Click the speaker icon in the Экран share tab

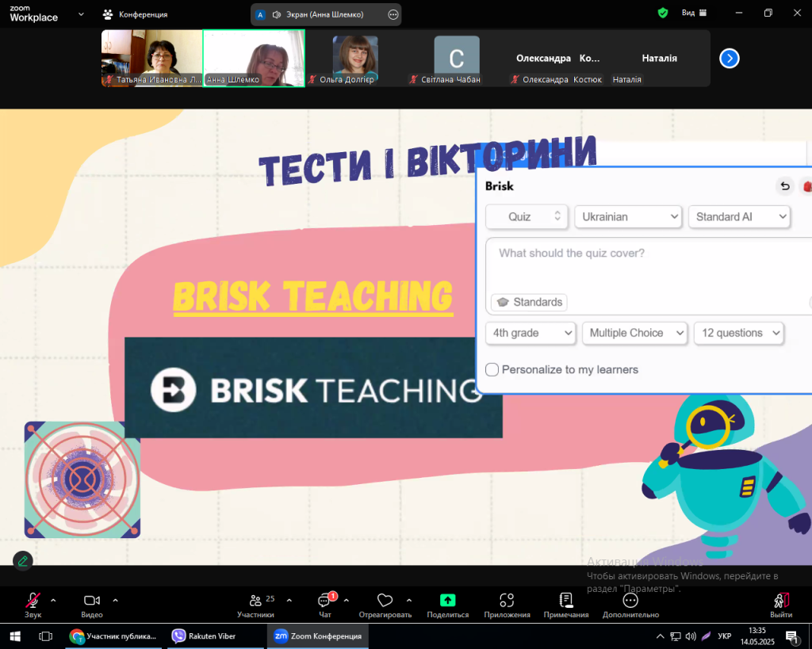[277, 14]
